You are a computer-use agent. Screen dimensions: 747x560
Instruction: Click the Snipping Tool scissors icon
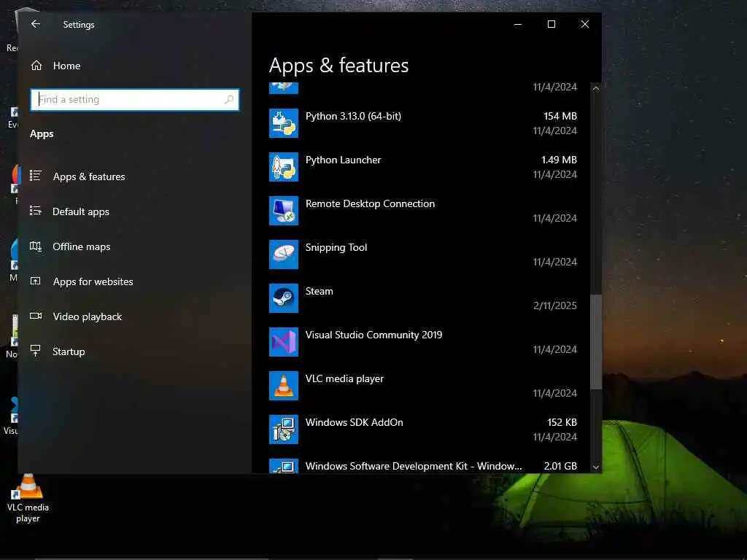tap(284, 254)
